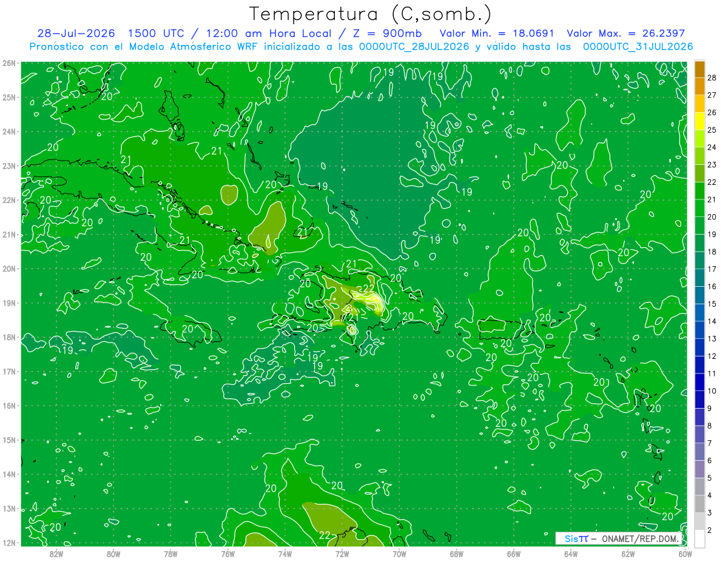
Task: Click the initialization stamp "0000UTC_28JUL2026"
Action: [414, 47]
